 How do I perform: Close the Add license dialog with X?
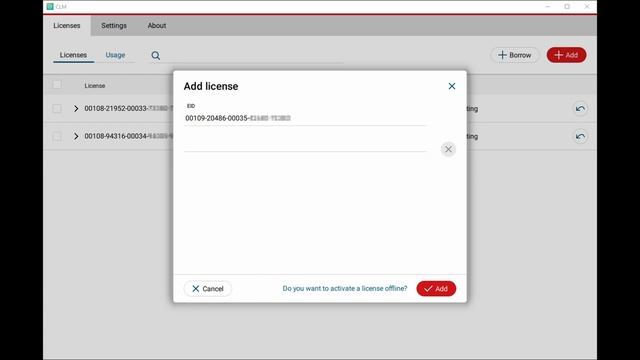click(451, 86)
